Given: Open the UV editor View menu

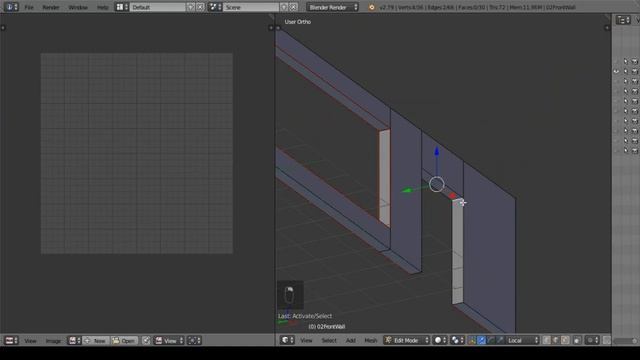Looking at the screenshot, I should click(30, 341).
